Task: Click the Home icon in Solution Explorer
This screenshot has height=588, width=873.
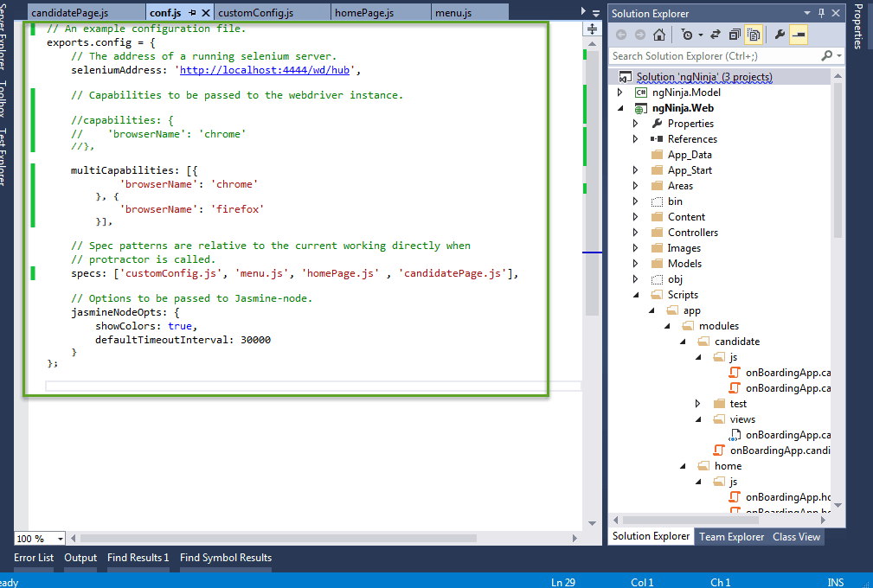Action: [659, 35]
